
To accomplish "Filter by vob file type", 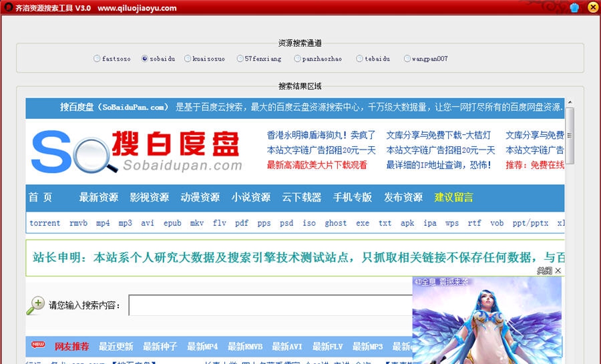I will pyautogui.click(x=497, y=223).
